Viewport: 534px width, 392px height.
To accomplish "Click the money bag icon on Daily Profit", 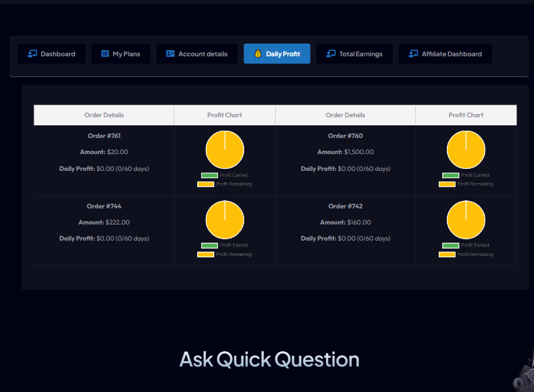I will 258,54.
